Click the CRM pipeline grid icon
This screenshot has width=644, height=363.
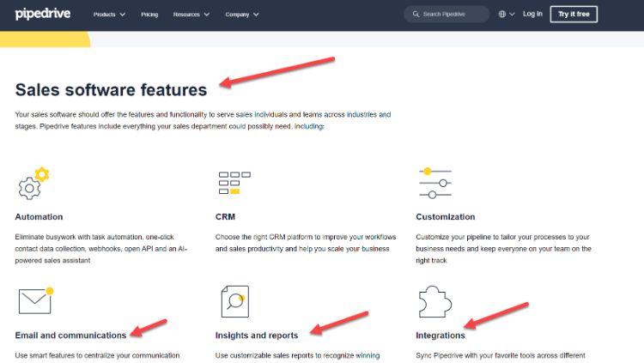click(x=234, y=183)
